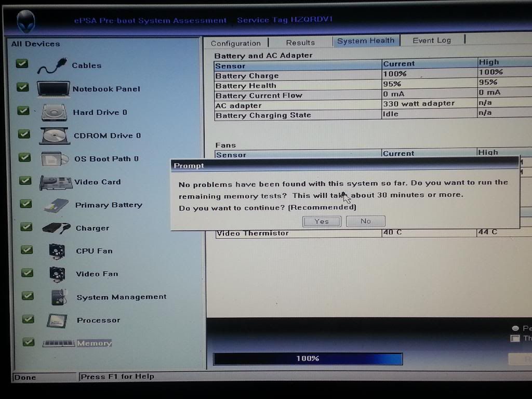Screen dimensions: 532x399
Task: Toggle the Cables checkbox
Action: [22, 63]
